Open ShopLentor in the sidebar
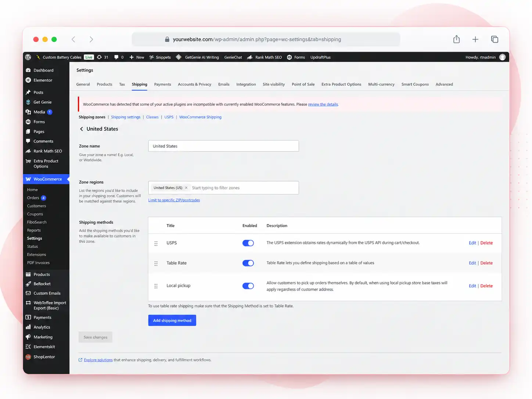This screenshot has height=399, width=532. tap(44, 357)
